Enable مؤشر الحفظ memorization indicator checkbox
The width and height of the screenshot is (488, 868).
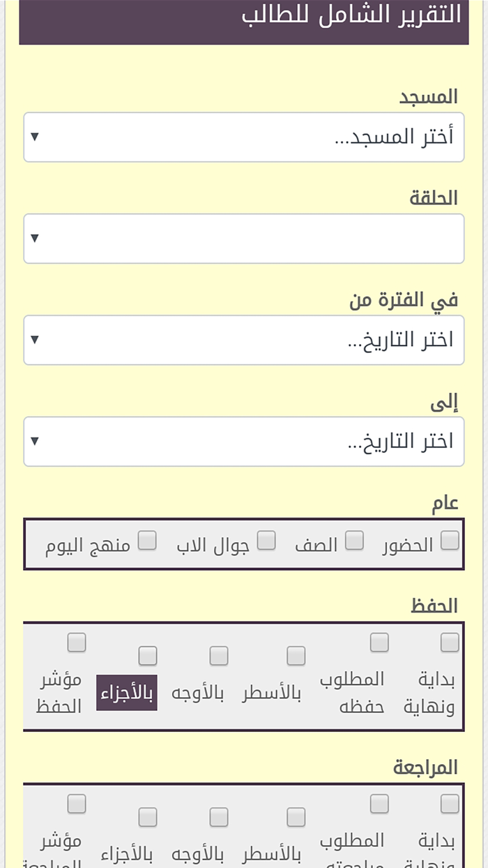point(77,641)
